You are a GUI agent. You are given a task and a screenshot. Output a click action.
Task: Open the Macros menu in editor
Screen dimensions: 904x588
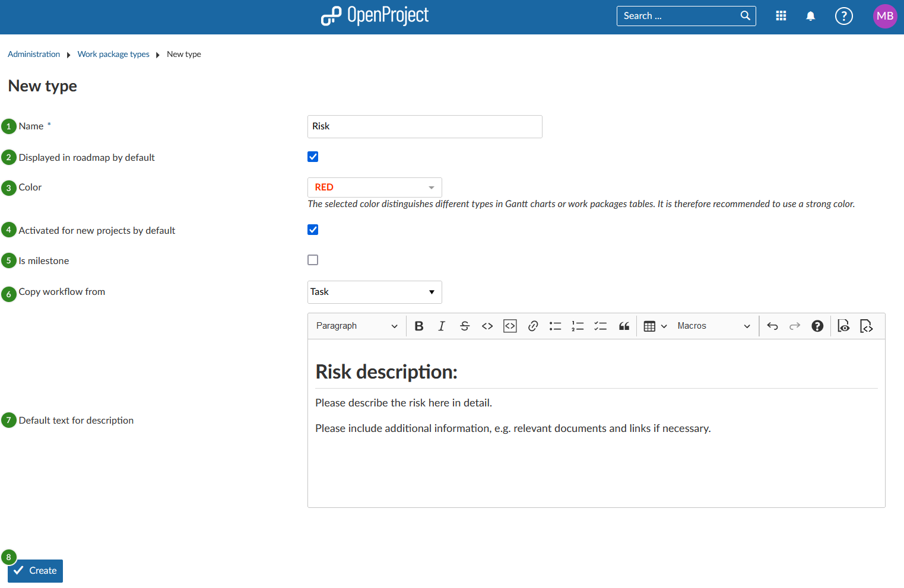pos(713,326)
